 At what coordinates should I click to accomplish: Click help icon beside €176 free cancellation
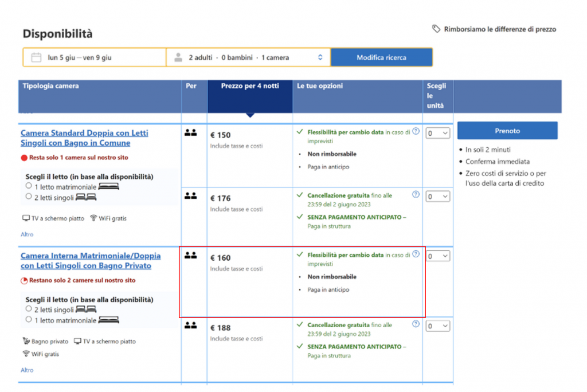click(x=416, y=194)
